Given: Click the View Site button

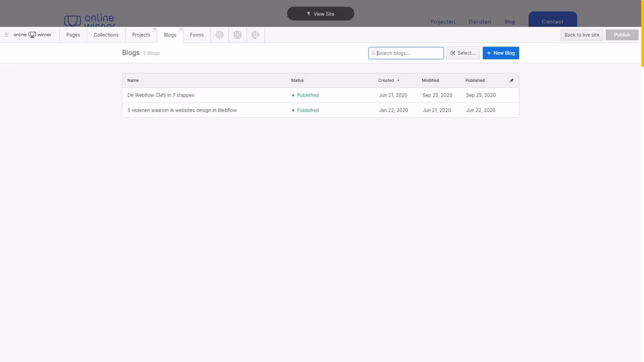Looking at the screenshot, I should pyautogui.click(x=321, y=14).
